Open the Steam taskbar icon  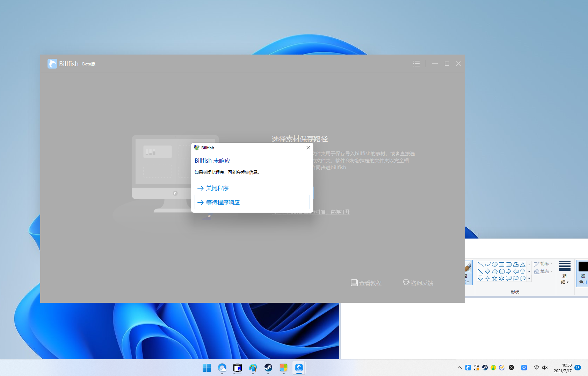268,368
